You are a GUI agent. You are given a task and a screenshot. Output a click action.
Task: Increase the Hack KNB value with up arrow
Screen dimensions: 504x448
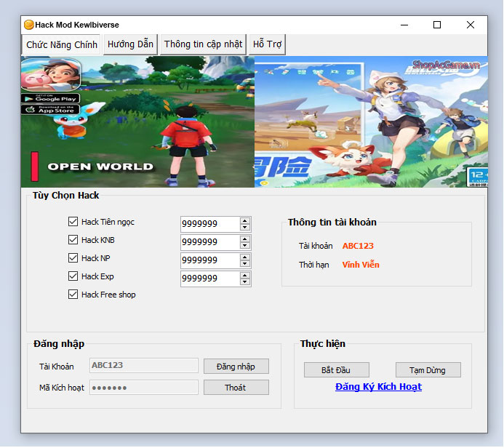pos(245,239)
